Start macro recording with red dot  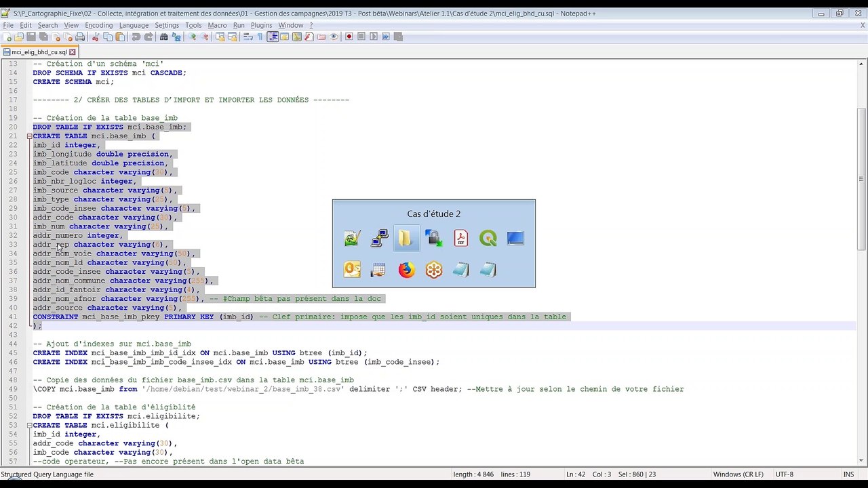pyautogui.click(x=349, y=37)
